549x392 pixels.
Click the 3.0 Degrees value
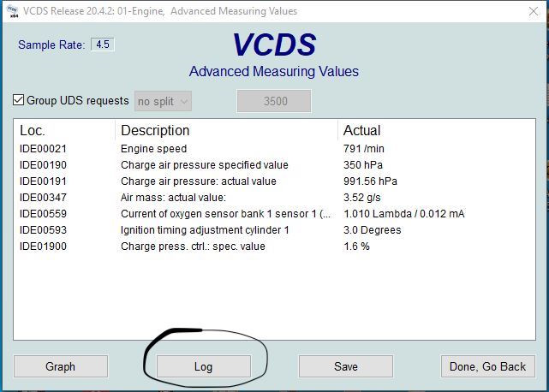pos(373,230)
